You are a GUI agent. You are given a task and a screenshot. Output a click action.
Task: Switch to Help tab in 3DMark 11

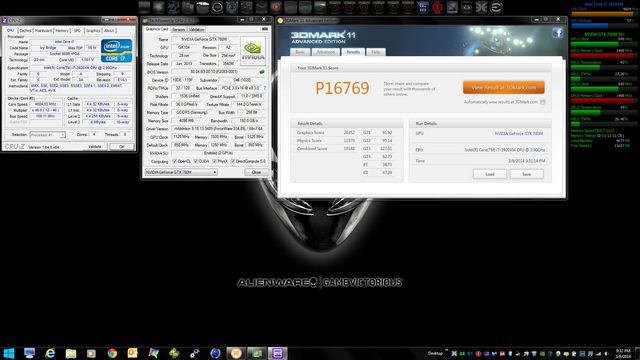[x=376, y=52]
